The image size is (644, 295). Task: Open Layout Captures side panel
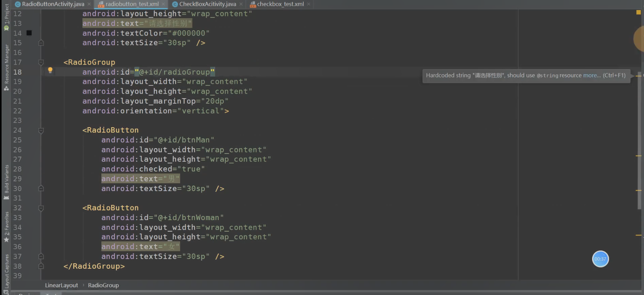click(6, 273)
